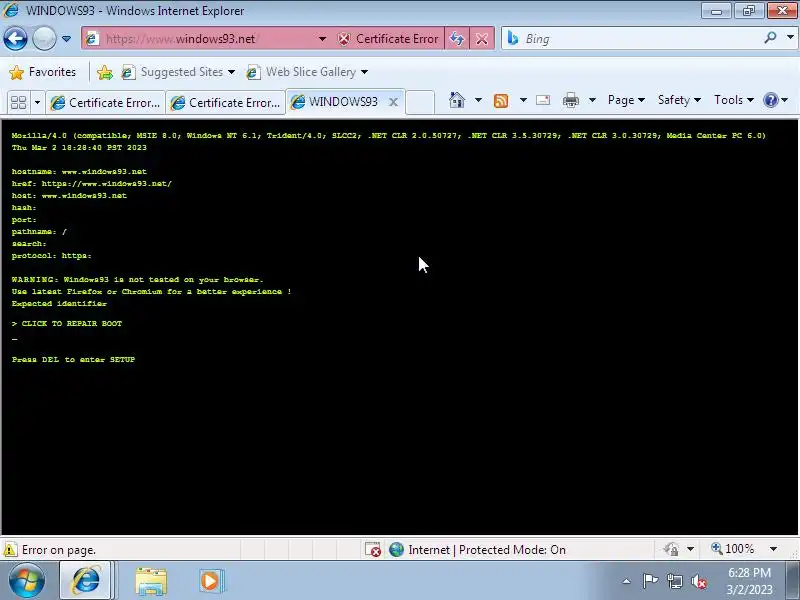
Task: Open the recent pages dropdown arrow
Action: [x=66, y=39]
